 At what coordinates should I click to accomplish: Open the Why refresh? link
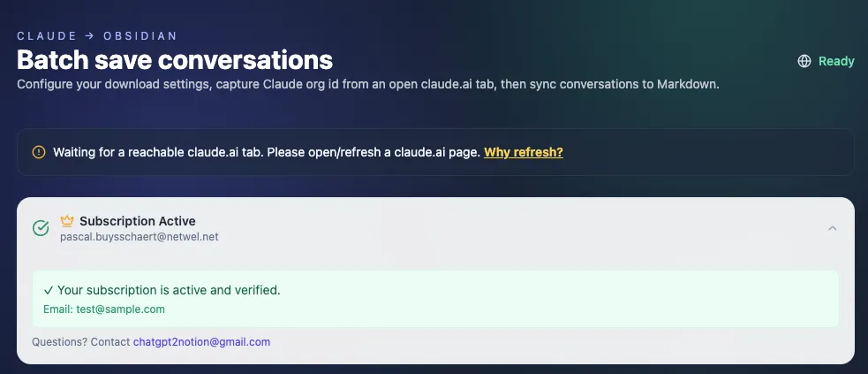(x=523, y=152)
